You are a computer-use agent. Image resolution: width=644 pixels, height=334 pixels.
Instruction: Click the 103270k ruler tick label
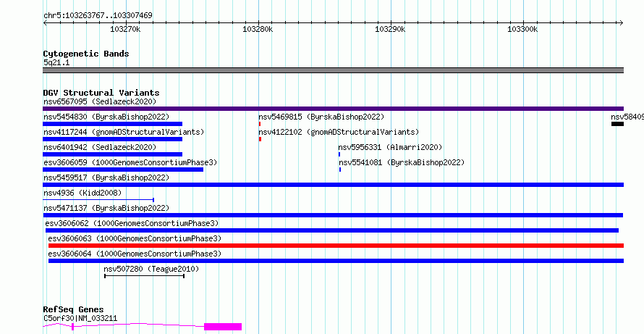pyautogui.click(x=126, y=29)
